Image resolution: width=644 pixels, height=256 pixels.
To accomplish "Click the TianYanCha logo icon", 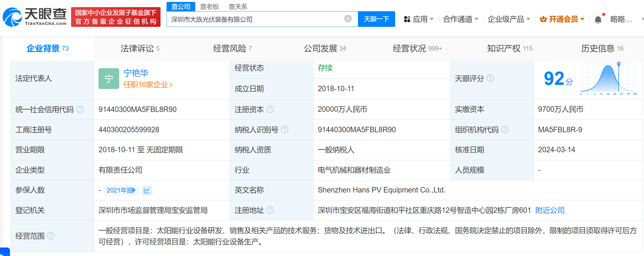I will pyautogui.click(x=12, y=17).
